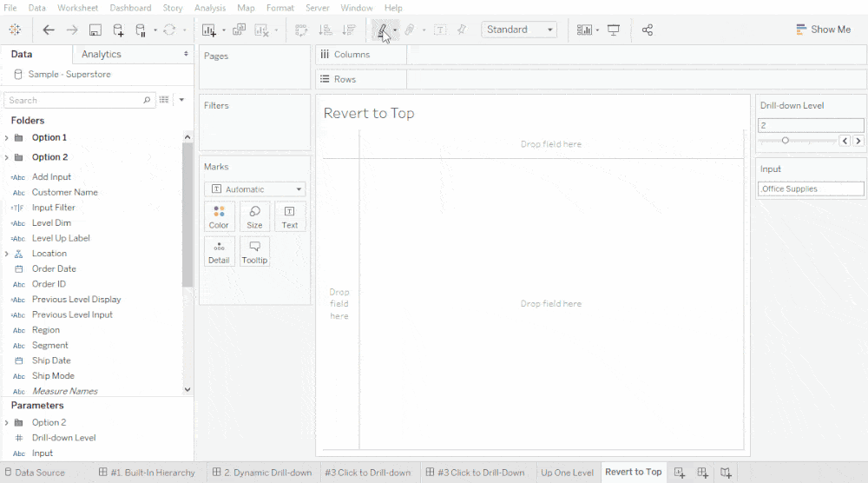Open Color on Marks card
Viewport: 868px width, 483px height.
pyautogui.click(x=219, y=216)
